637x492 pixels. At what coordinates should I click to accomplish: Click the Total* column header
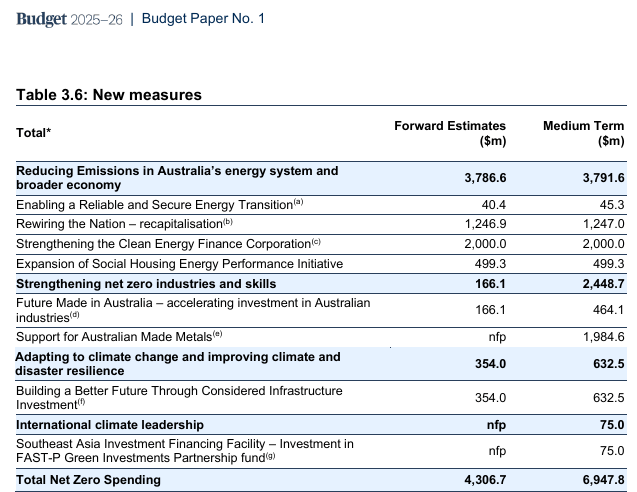(x=34, y=133)
